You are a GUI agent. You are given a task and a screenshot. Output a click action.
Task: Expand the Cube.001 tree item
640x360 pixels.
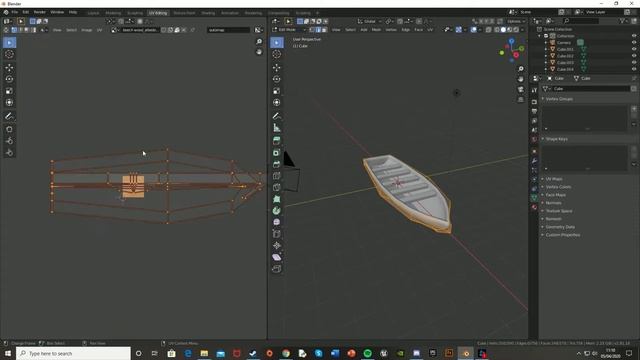[x=546, y=49]
